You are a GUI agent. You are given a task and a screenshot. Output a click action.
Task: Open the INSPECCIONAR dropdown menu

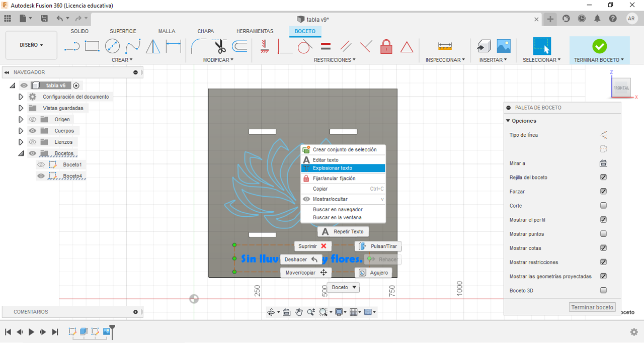(445, 60)
